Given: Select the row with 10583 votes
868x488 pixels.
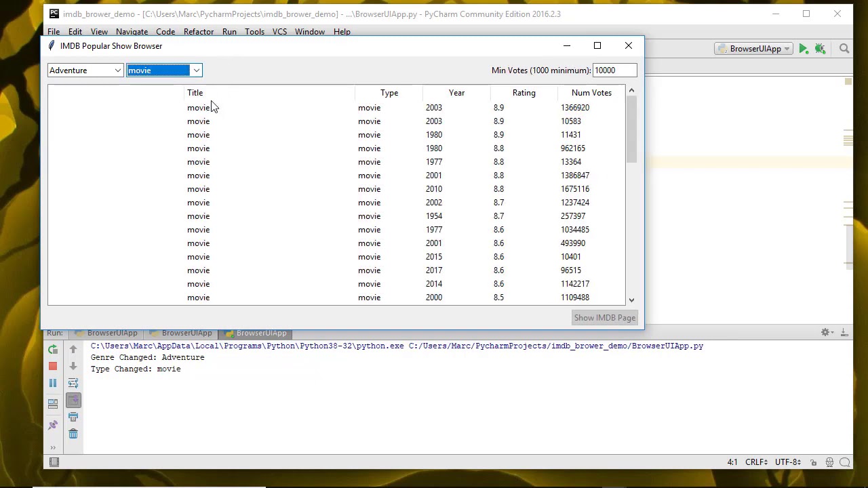Looking at the screenshot, I should point(337,121).
